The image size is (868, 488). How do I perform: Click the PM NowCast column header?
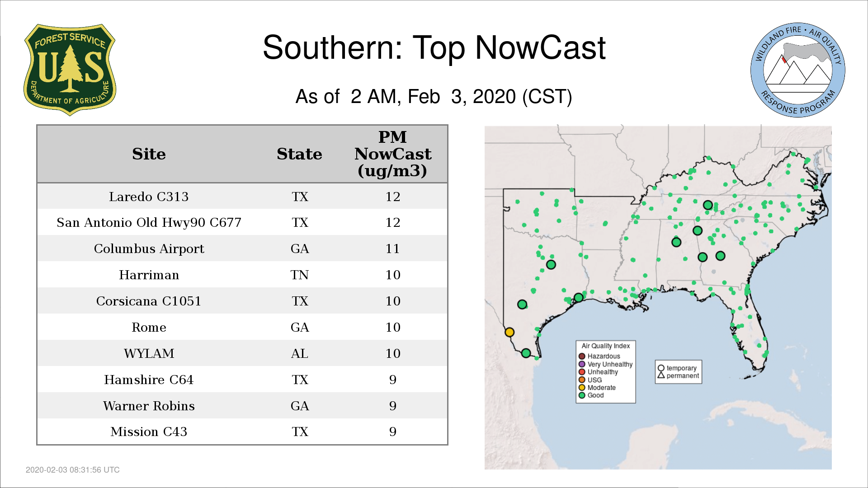click(x=392, y=154)
